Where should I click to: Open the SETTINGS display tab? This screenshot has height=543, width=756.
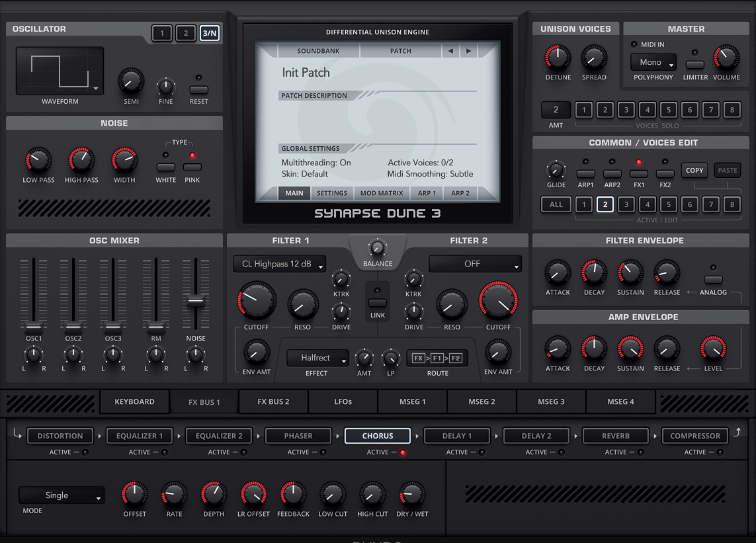coord(332,193)
